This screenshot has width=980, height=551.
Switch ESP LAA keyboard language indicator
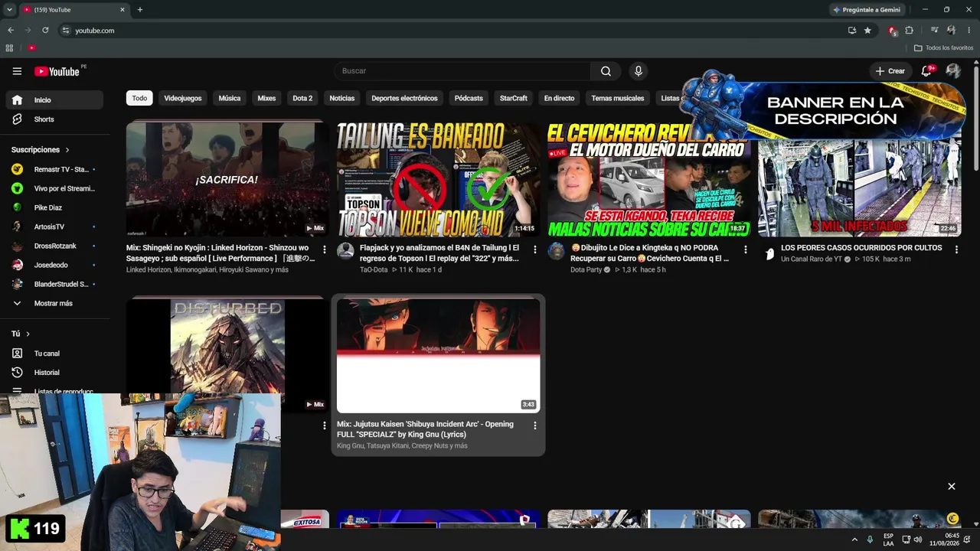[888, 540]
